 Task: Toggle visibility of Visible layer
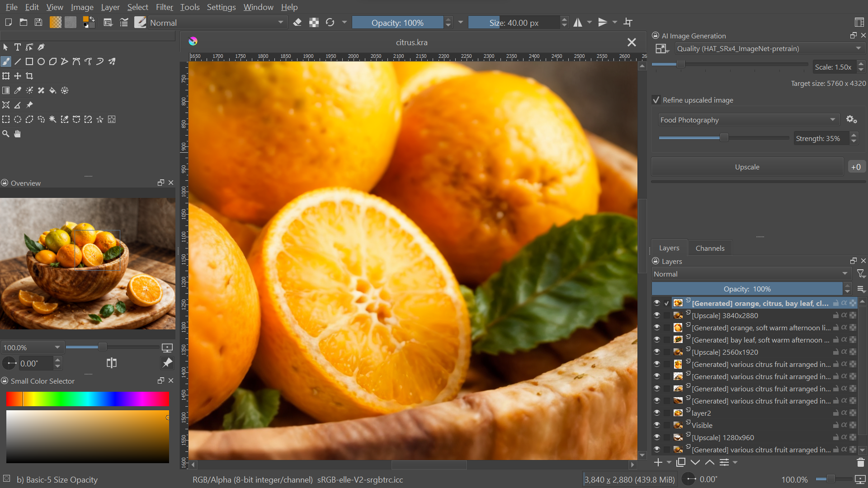(x=657, y=425)
